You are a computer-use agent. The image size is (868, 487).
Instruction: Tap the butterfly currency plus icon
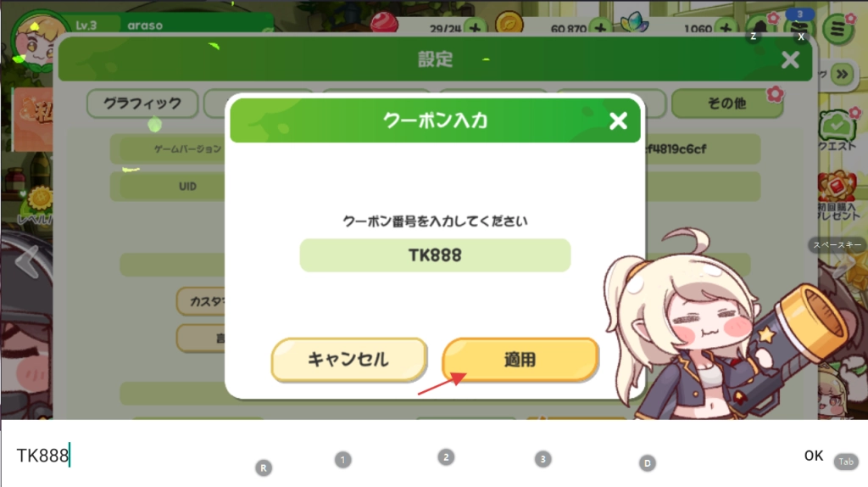[726, 28]
